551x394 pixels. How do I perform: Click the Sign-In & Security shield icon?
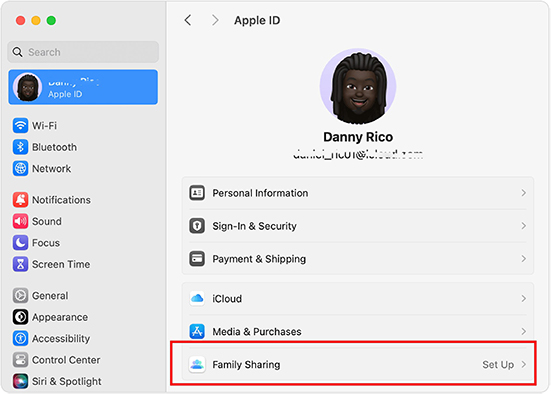(x=197, y=226)
